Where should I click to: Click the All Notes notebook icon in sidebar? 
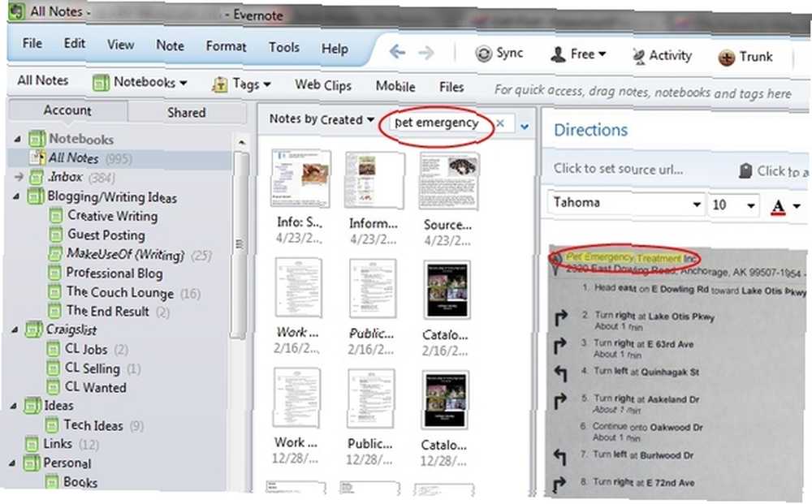pos(37,157)
